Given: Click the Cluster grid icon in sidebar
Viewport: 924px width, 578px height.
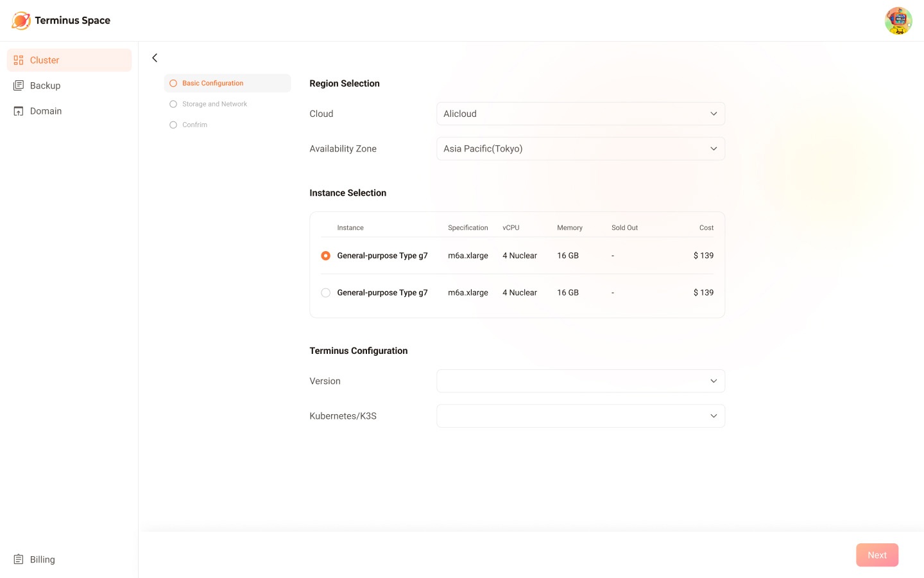Looking at the screenshot, I should [19, 60].
